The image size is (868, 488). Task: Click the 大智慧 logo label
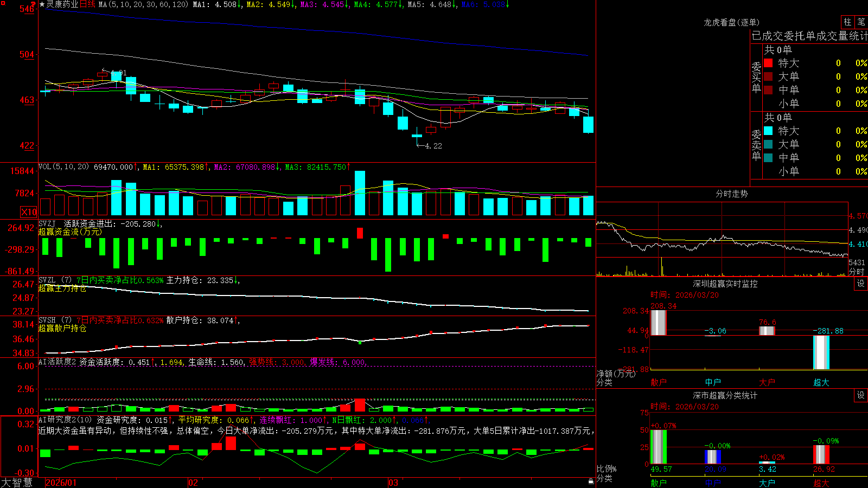click(17, 483)
